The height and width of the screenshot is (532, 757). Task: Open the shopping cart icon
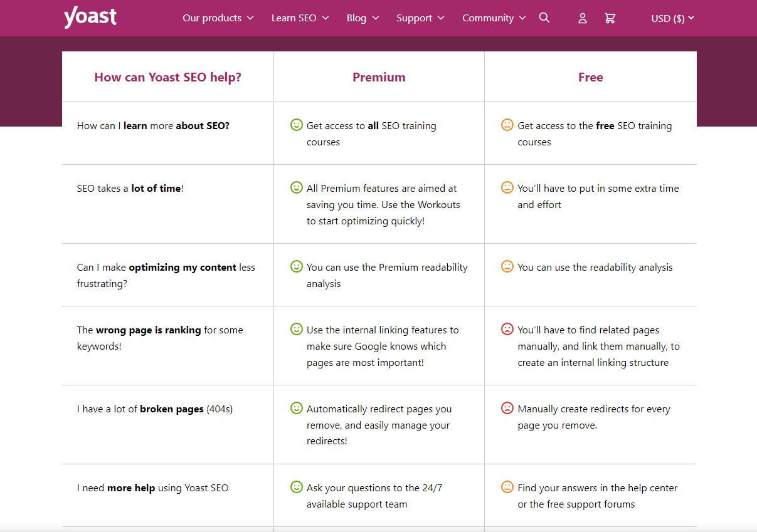(x=610, y=19)
